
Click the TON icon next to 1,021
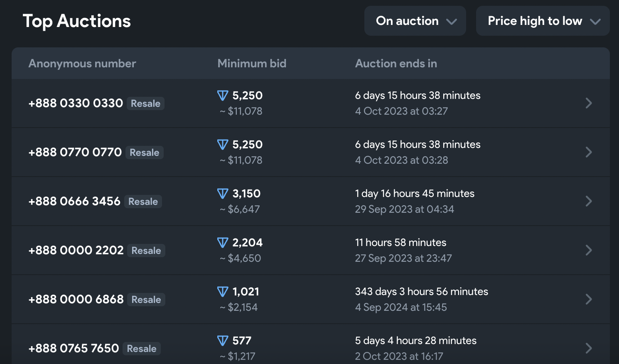[223, 292]
